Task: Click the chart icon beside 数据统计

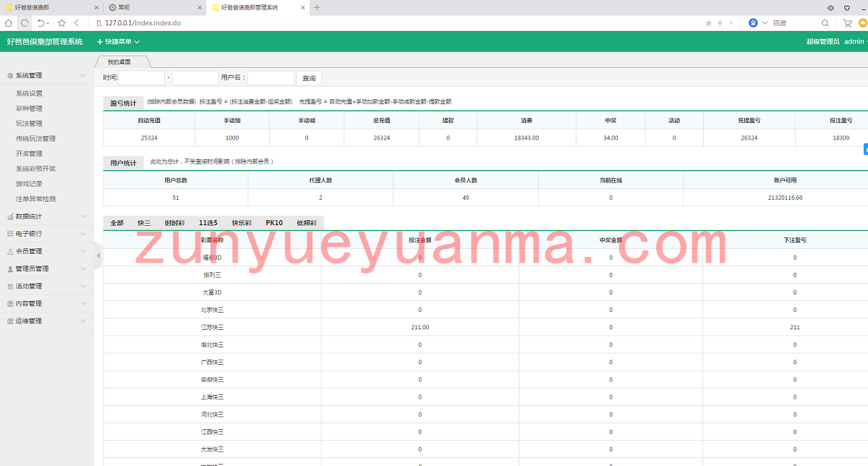Action: click(10, 216)
